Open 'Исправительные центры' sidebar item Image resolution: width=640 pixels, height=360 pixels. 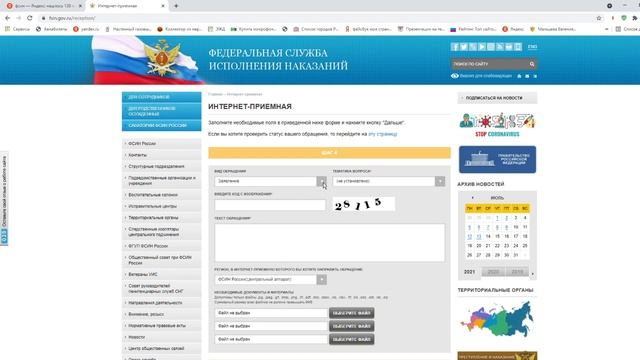[162, 206]
